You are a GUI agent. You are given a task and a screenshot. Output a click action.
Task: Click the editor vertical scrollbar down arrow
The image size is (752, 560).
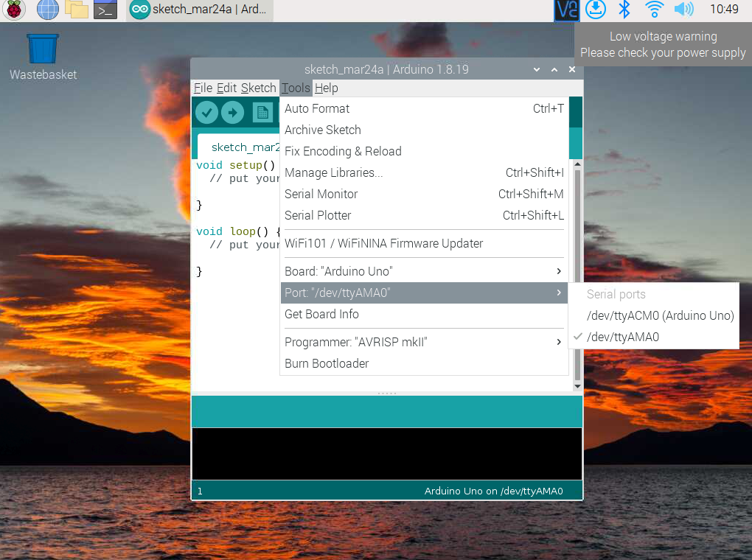click(577, 385)
